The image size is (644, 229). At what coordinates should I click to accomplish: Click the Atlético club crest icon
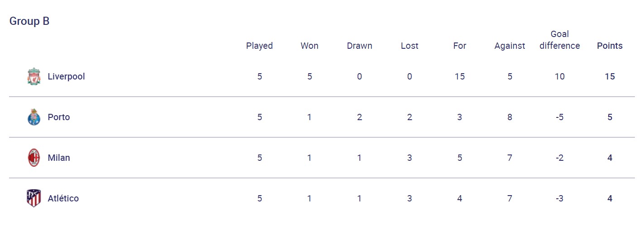tap(33, 198)
